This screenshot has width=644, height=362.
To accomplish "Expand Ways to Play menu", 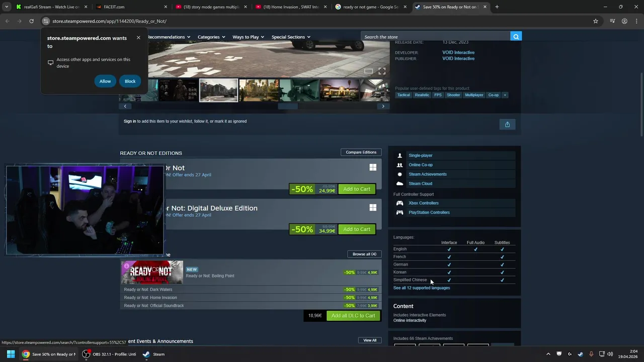I will [x=248, y=37].
